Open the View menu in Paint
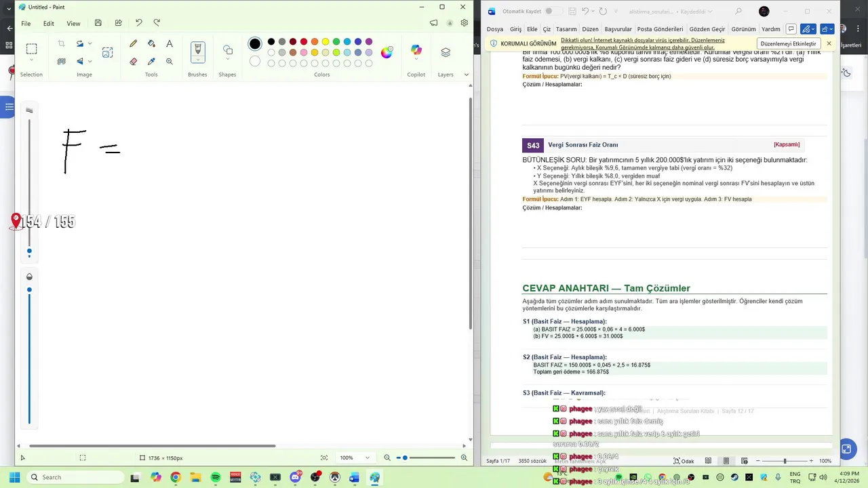Image resolution: width=868 pixels, height=488 pixels. tap(73, 23)
